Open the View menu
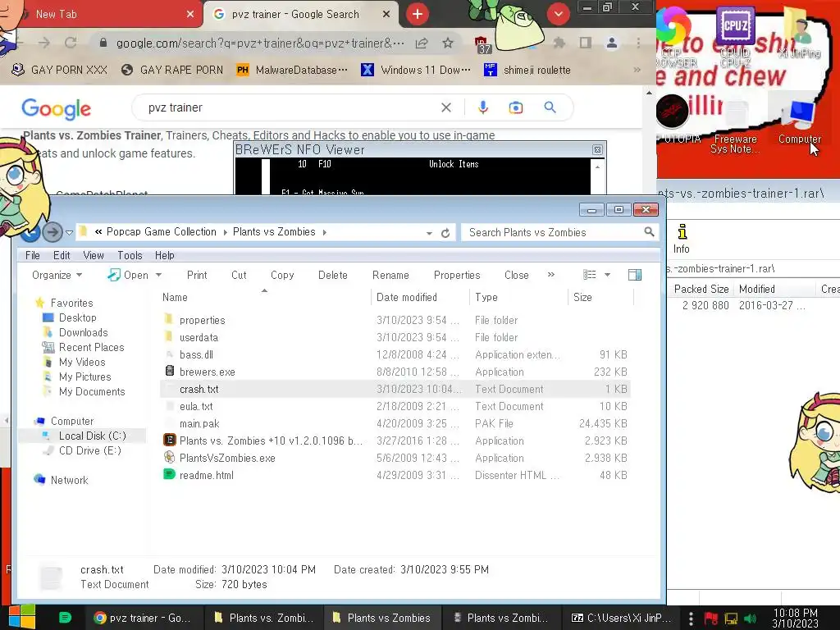Viewport: 840px width, 630px height. click(94, 256)
